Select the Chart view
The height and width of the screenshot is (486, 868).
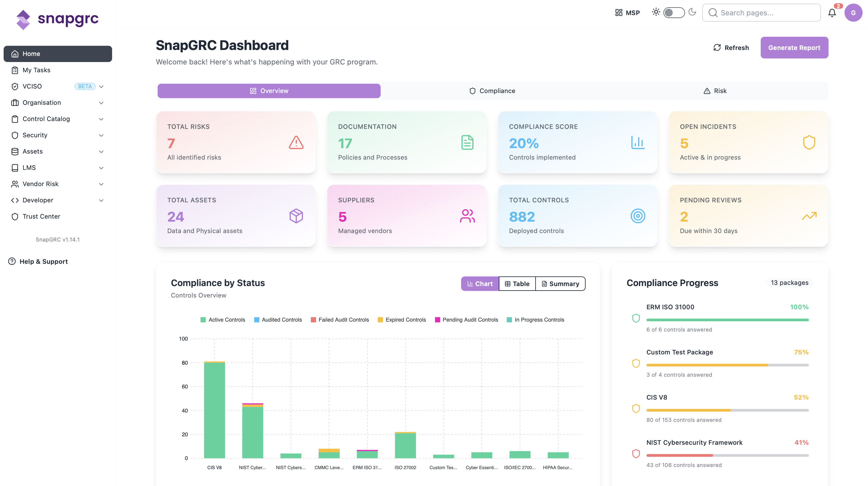tap(480, 284)
